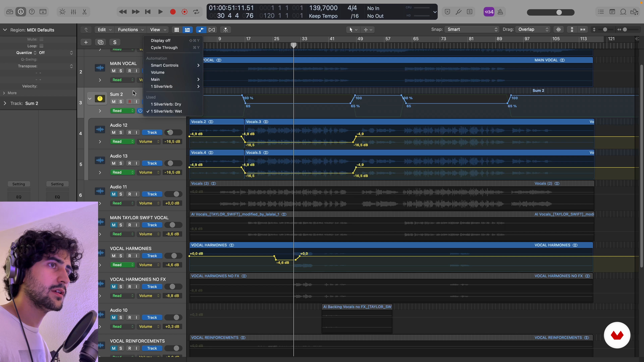Image resolution: width=644 pixels, height=362 pixels.
Task: Collapse the Sum 2 track stack
Action: [x=90, y=98]
